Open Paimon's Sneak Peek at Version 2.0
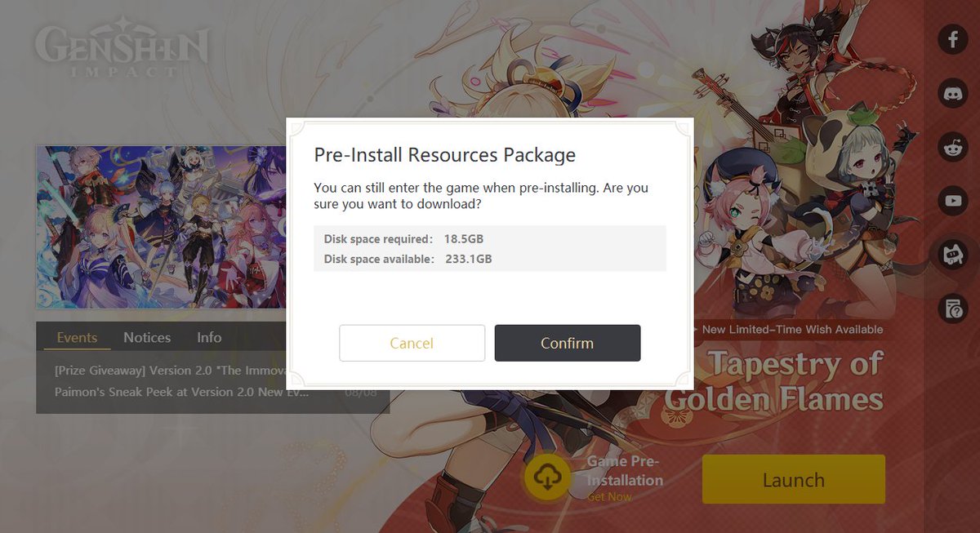 [181, 392]
